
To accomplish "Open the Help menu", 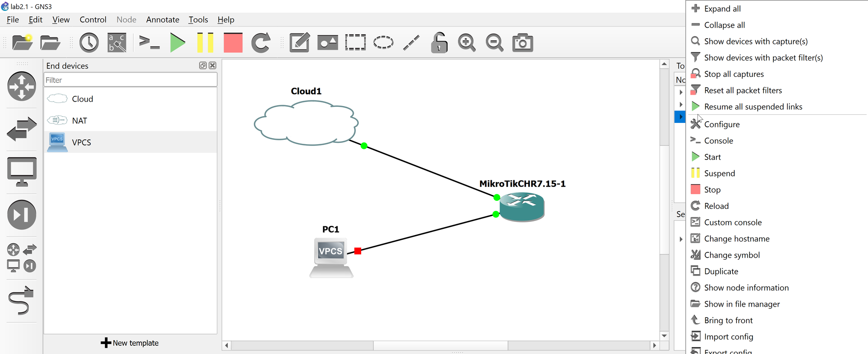I will [226, 20].
